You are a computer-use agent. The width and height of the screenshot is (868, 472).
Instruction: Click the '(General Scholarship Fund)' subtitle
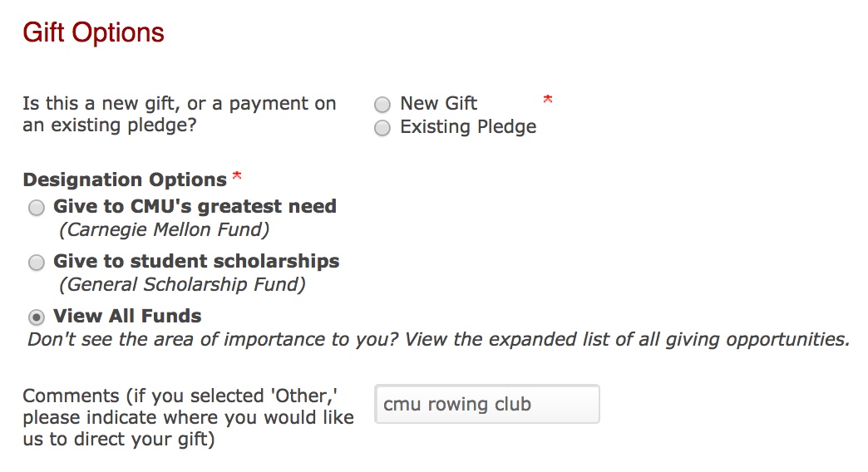point(182,284)
